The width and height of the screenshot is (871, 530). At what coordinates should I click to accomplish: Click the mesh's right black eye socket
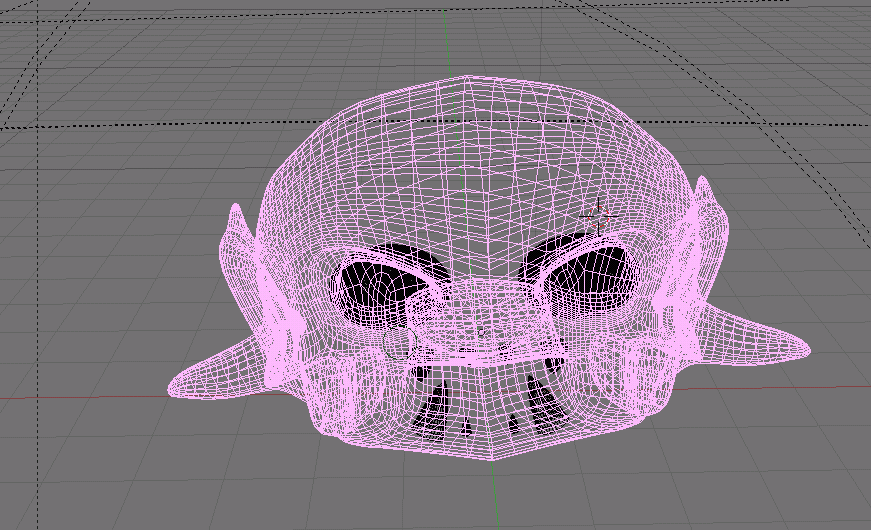(x=592, y=278)
